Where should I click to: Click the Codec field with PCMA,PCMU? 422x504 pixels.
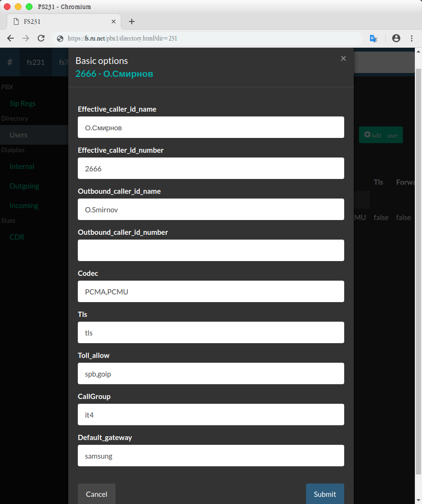(x=211, y=291)
